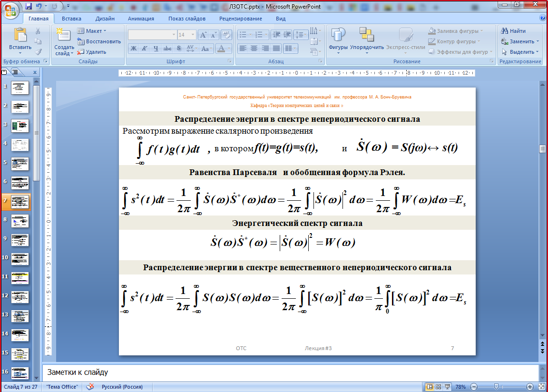Click the Clear Formatting icon

(227, 35)
